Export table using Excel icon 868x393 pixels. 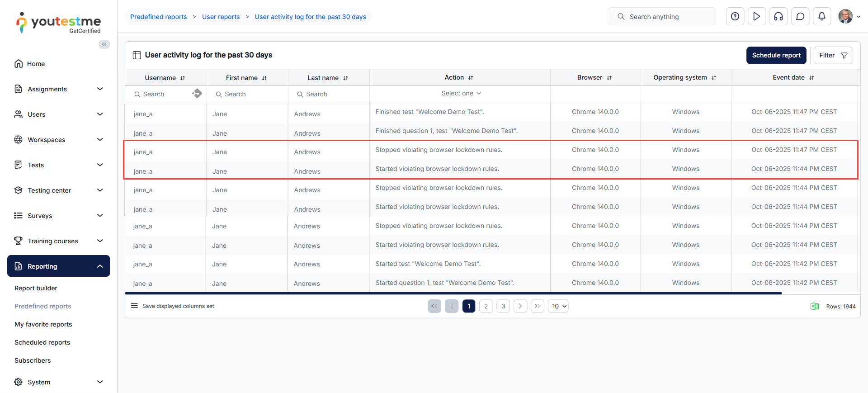coord(815,306)
